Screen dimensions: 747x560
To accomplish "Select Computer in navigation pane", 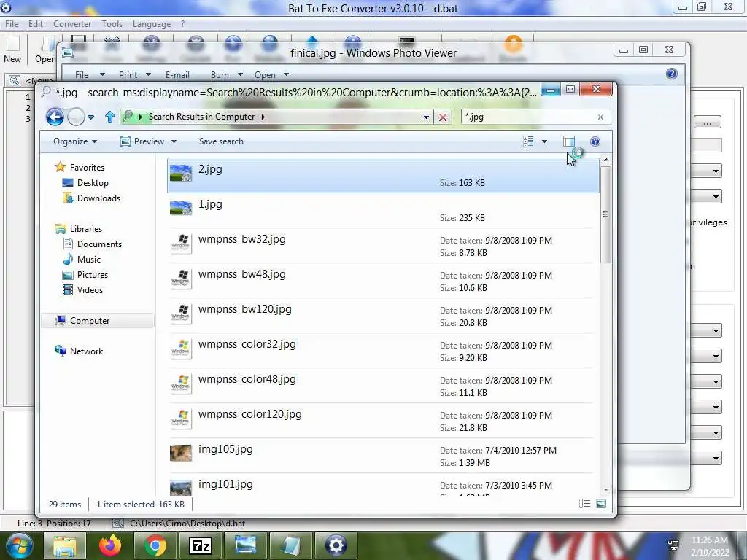I will pos(98,321).
